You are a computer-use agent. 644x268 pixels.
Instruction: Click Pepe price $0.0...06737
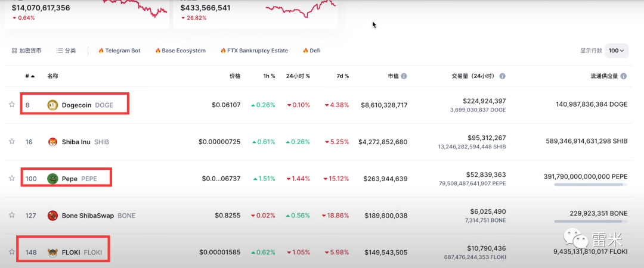point(221,179)
